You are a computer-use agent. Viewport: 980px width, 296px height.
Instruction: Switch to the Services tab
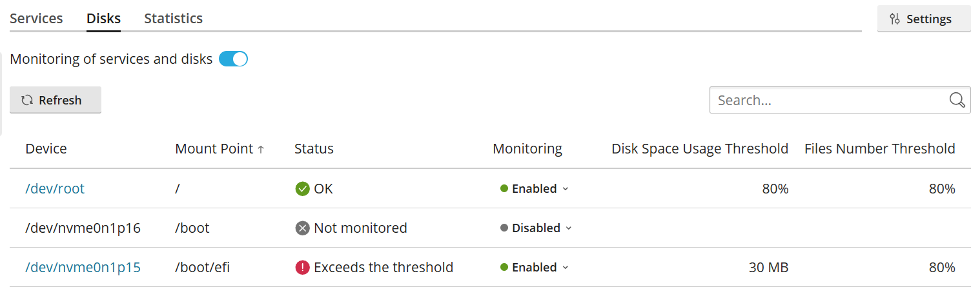(36, 19)
